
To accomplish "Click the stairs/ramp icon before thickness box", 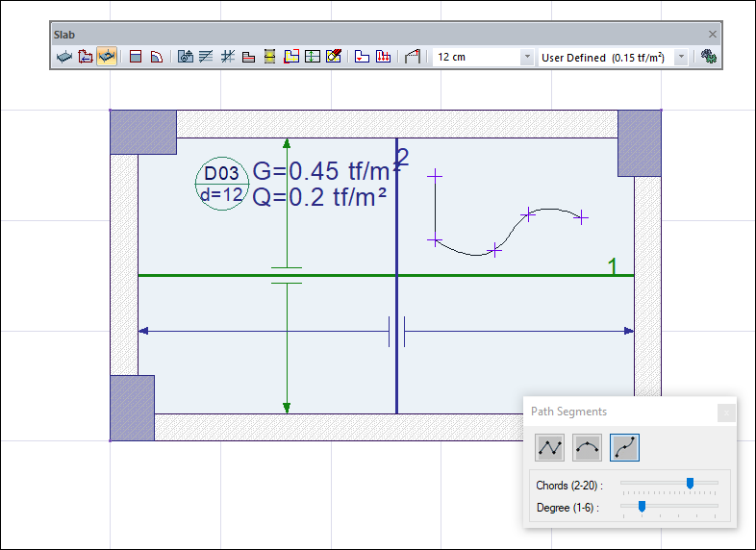I will (413, 58).
